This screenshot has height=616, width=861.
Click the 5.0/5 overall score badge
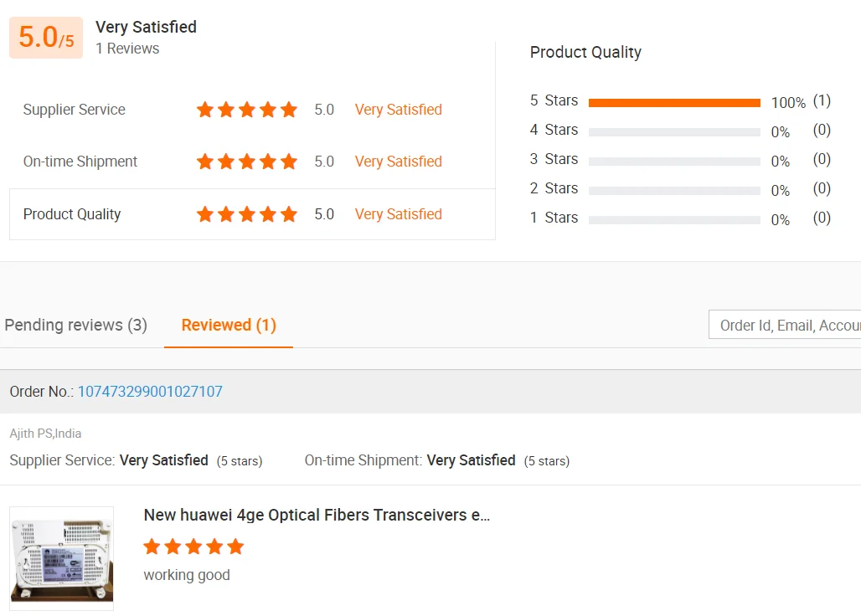(x=46, y=38)
